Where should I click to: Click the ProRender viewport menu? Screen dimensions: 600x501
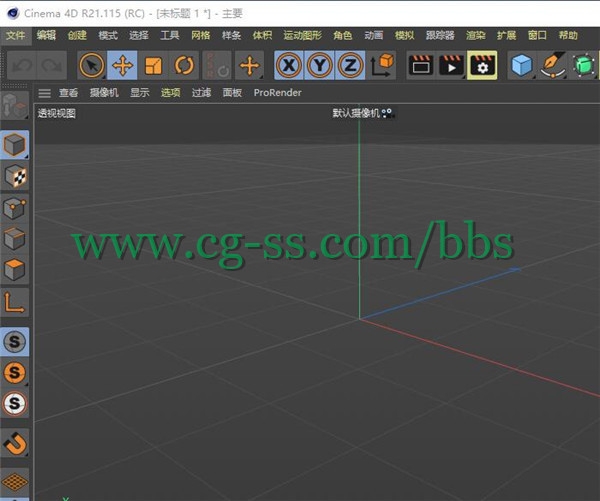(277, 93)
